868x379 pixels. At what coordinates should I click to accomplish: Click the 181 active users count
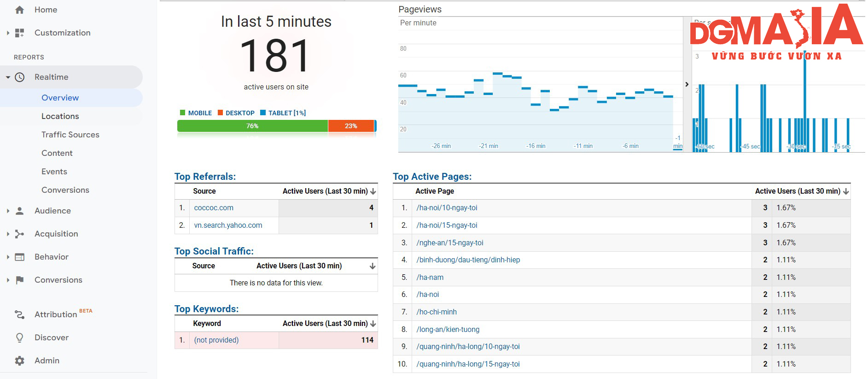276,56
